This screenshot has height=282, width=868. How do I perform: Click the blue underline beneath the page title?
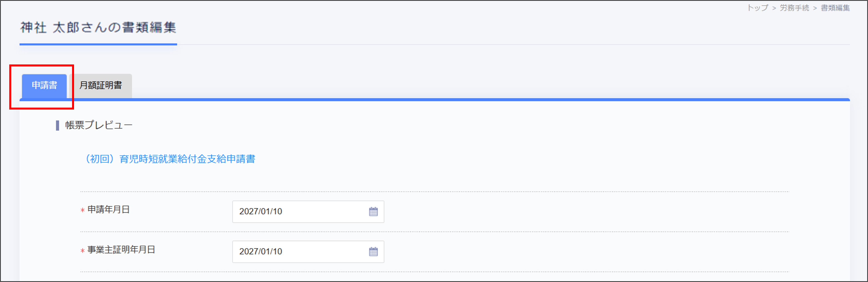point(98,44)
